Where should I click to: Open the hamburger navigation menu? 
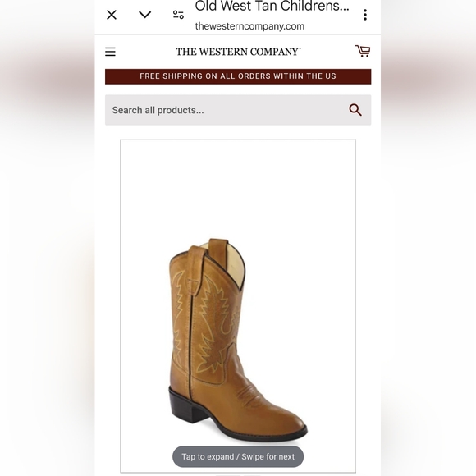click(110, 52)
